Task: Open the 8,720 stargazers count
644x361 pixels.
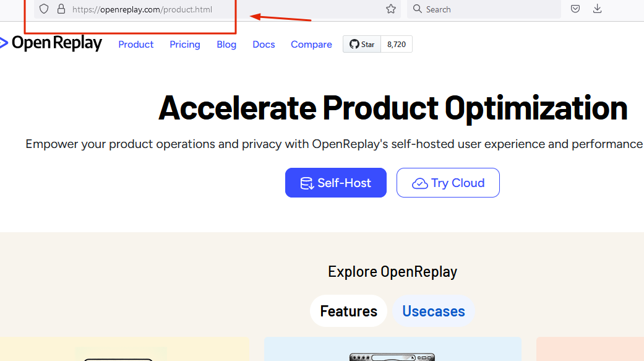Action: pyautogui.click(x=397, y=45)
